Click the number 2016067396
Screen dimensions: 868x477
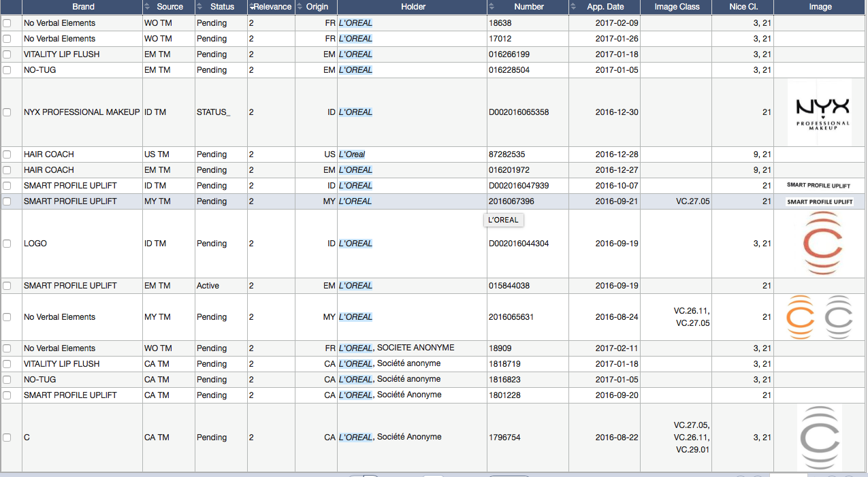pyautogui.click(x=511, y=201)
